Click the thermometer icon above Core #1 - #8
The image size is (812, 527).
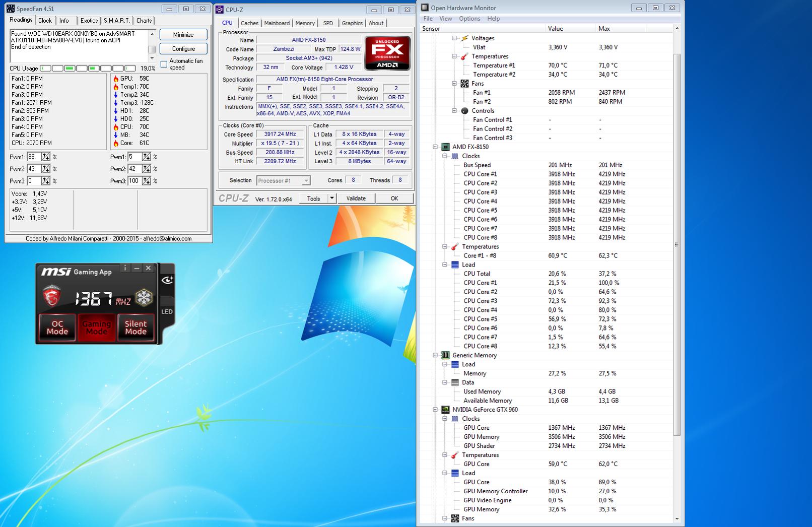(455, 247)
